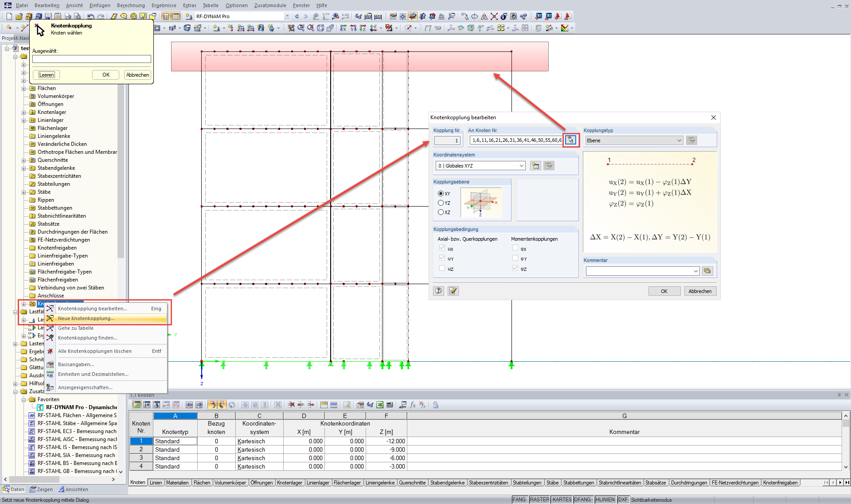This screenshot has width=851, height=504.
Task: Expand the Stäbe tree node
Action: coord(24,192)
